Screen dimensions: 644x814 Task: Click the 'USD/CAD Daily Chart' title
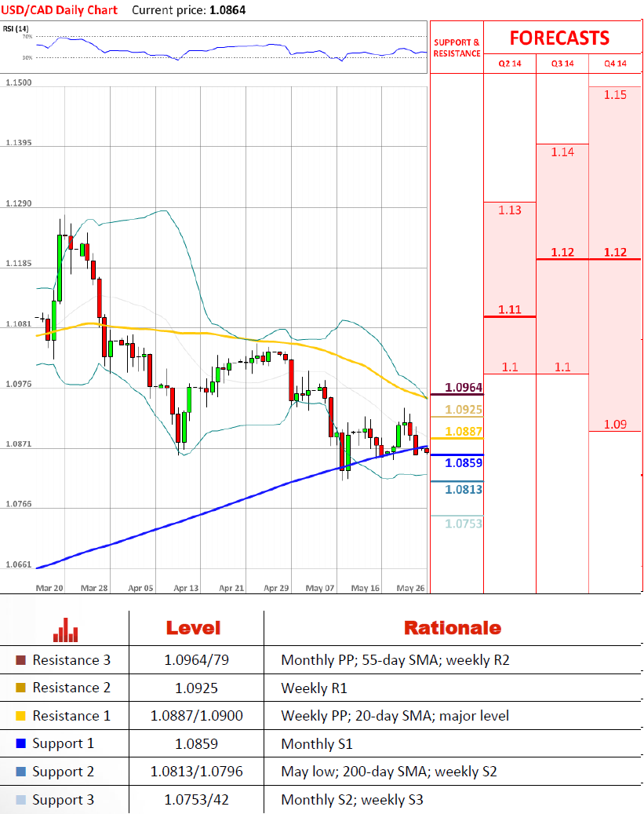pyautogui.click(x=59, y=10)
